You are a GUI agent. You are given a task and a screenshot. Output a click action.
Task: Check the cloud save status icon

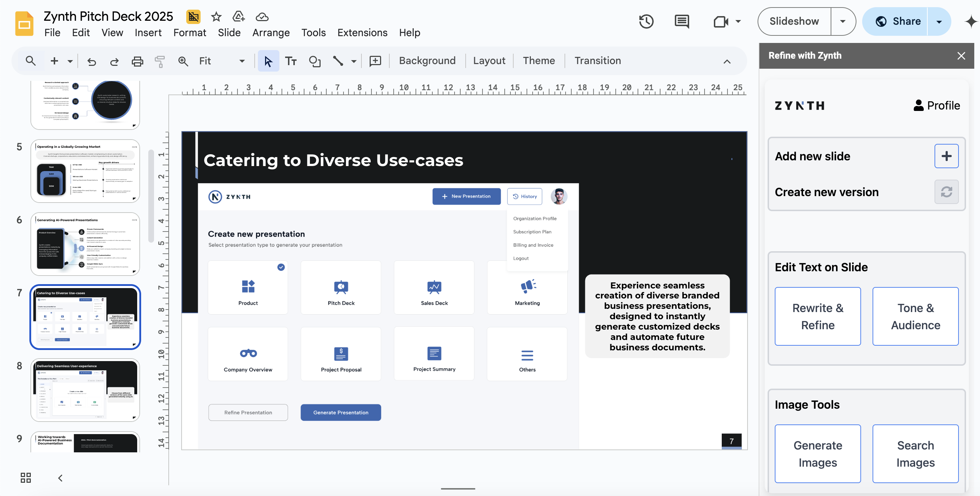click(x=262, y=17)
